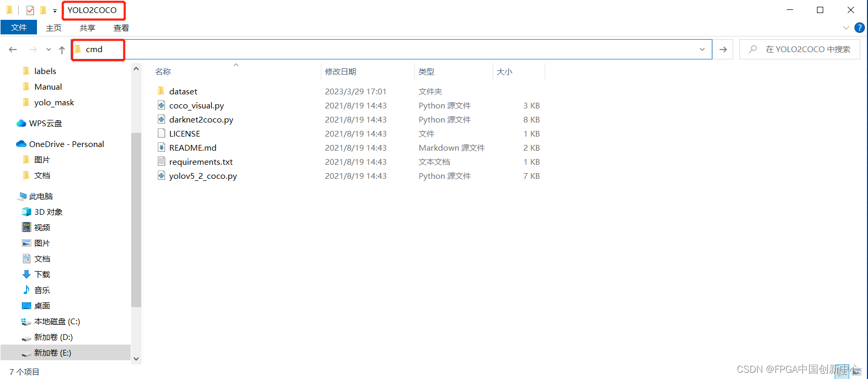Click the Back navigation arrow
The width and height of the screenshot is (868, 379).
13,50
